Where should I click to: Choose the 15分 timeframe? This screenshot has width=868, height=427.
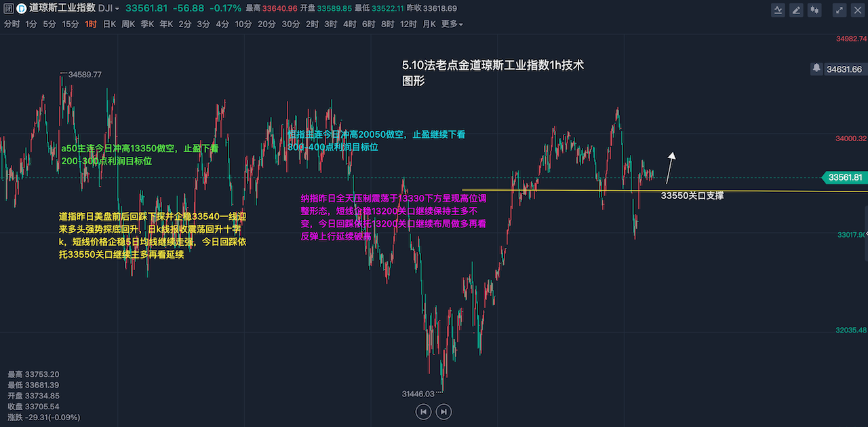tap(70, 24)
